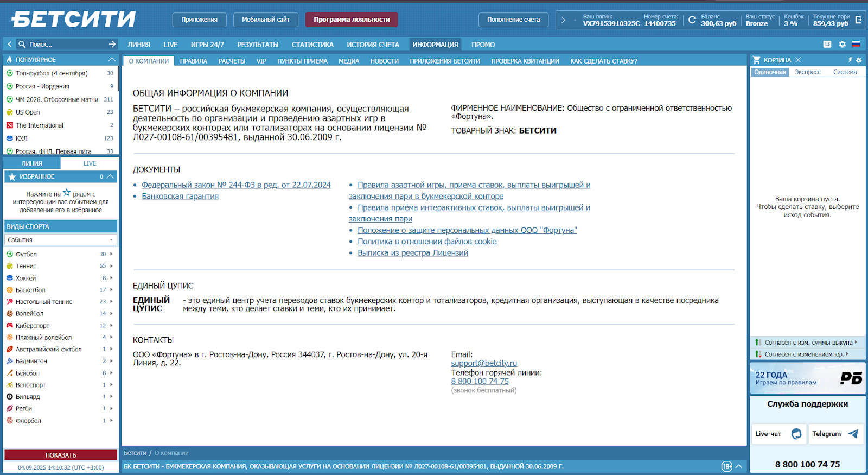The width and height of the screenshot is (868, 475).
Task: Click the magnifier search icon
Action: coord(22,44)
